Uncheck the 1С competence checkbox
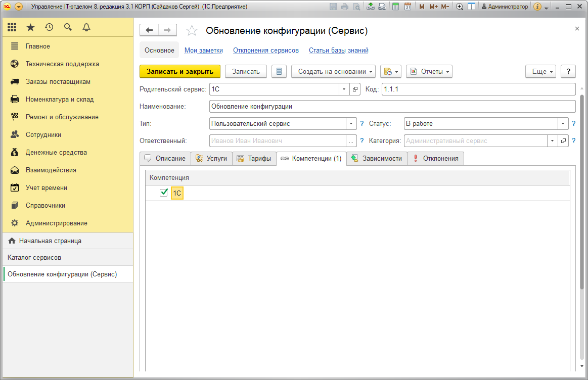The height and width of the screenshot is (380, 588). 163,193
